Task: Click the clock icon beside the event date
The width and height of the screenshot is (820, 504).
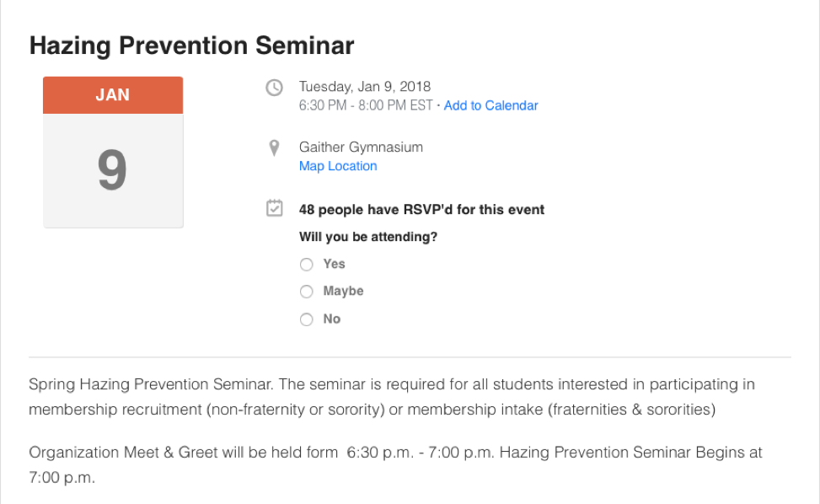Action: [x=274, y=88]
